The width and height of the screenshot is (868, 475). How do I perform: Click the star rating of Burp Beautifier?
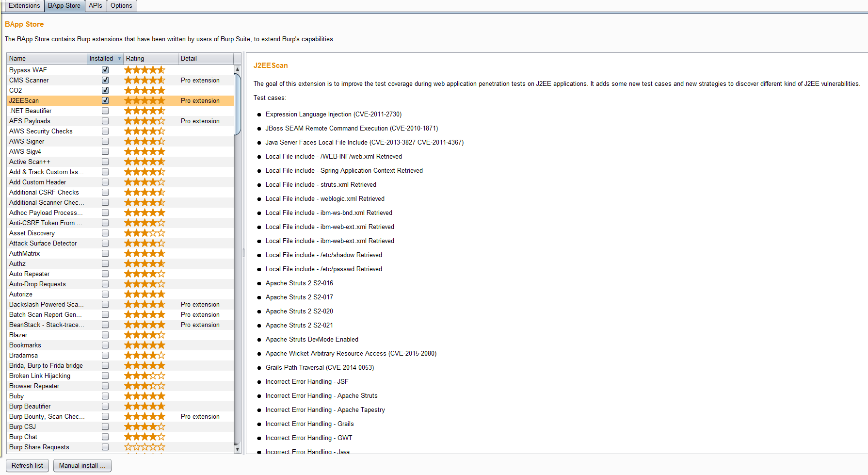[145, 406]
